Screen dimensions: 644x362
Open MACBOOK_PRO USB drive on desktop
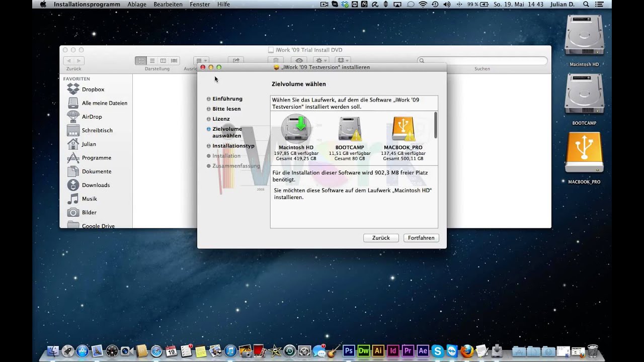(584, 158)
